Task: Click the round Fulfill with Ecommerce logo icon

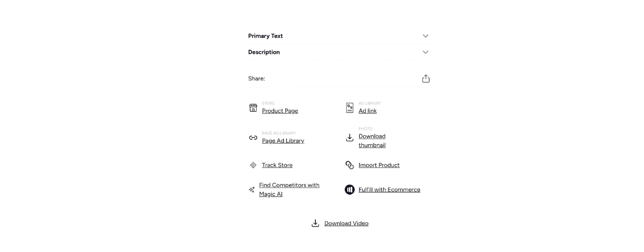Action: [x=350, y=190]
